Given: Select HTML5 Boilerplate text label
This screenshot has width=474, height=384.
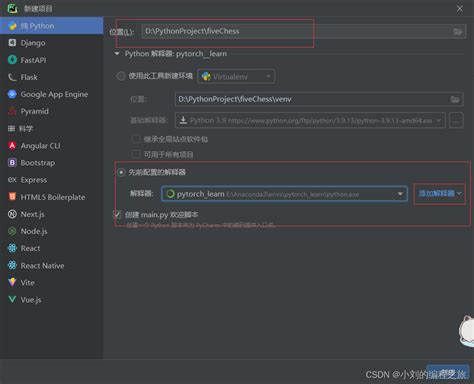Looking at the screenshot, I should 53,197.
